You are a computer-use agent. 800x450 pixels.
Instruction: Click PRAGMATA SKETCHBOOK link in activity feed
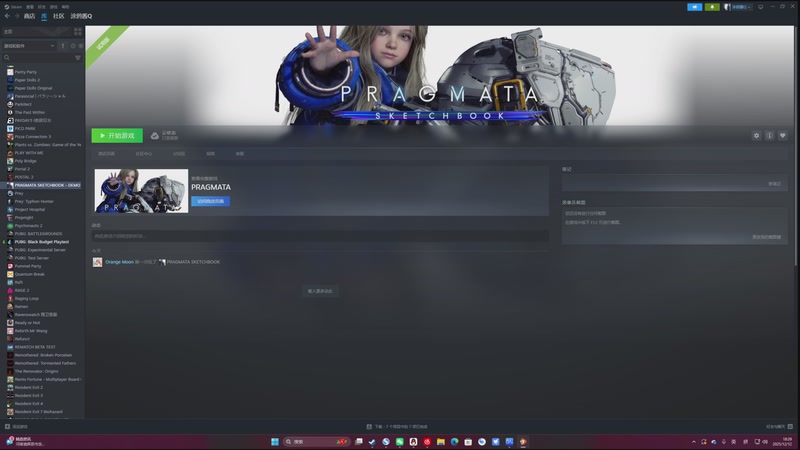(x=193, y=262)
